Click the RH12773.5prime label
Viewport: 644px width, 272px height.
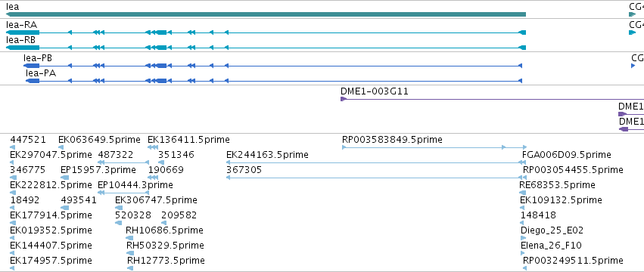[x=166, y=261]
